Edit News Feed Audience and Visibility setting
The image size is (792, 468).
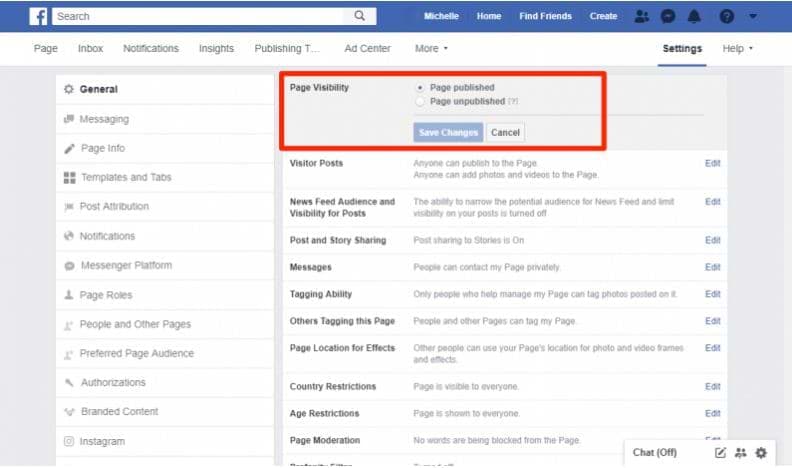712,201
